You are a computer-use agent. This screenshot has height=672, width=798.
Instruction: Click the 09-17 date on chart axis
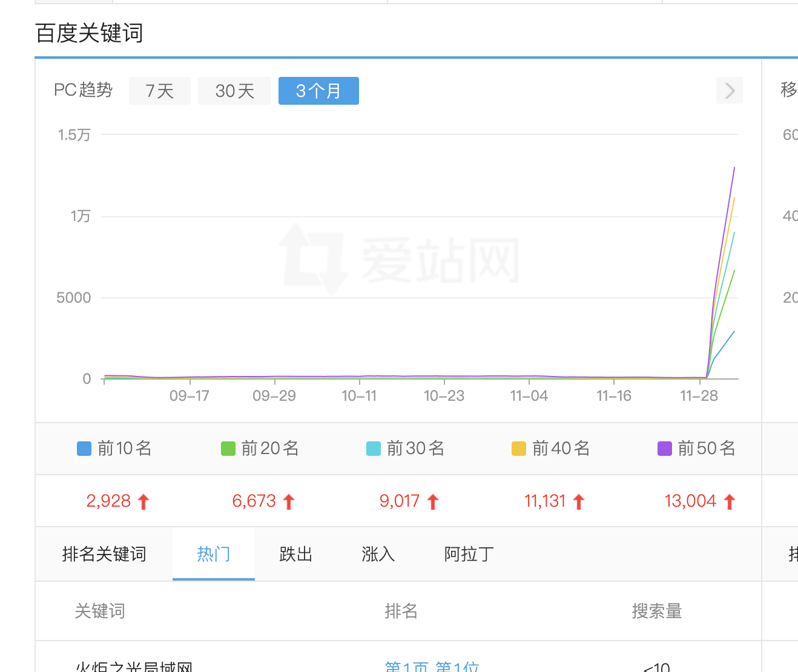(x=190, y=396)
